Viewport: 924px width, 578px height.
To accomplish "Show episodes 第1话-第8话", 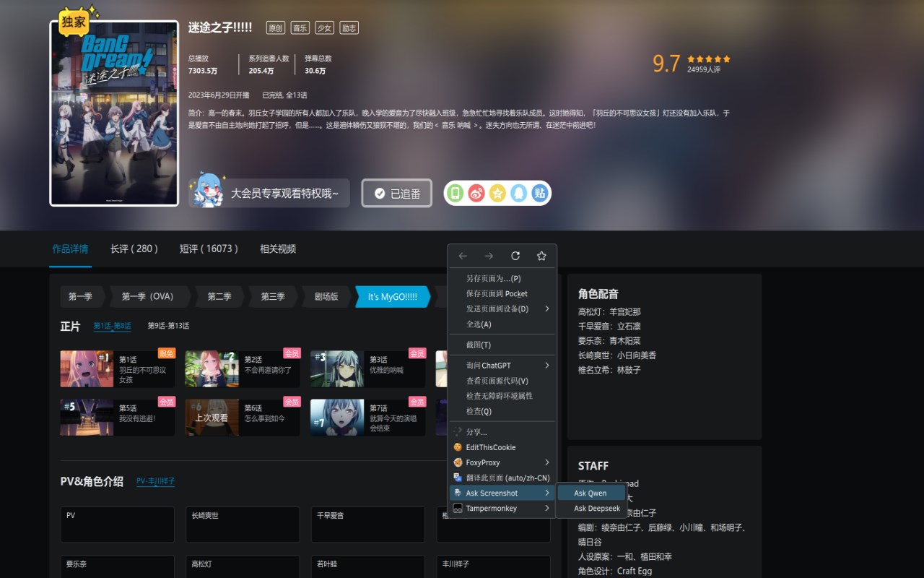I will pos(112,326).
